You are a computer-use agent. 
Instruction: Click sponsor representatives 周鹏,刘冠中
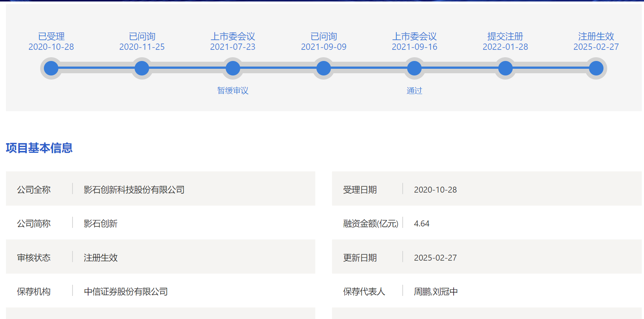click(x=436, y=291)
